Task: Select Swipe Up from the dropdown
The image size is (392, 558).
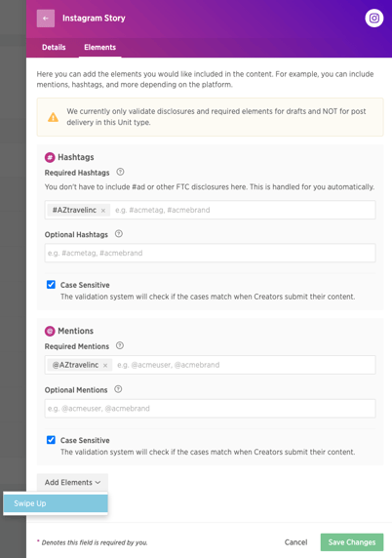Action: [56, 503]
